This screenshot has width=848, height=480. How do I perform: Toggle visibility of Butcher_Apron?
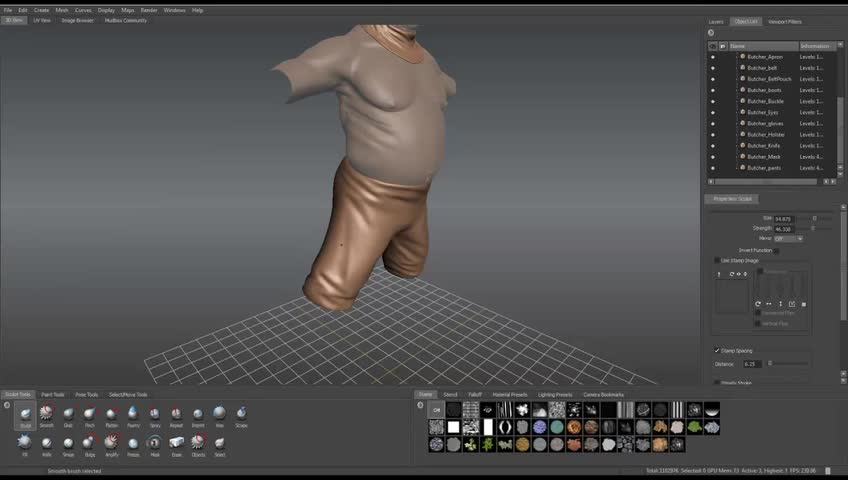[x=713, y=57]
